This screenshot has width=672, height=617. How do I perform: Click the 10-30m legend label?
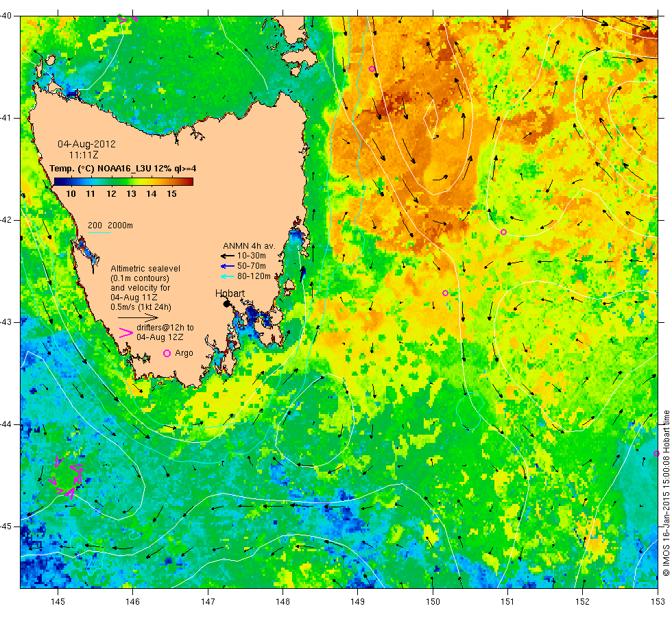click(x=252, y=256)
